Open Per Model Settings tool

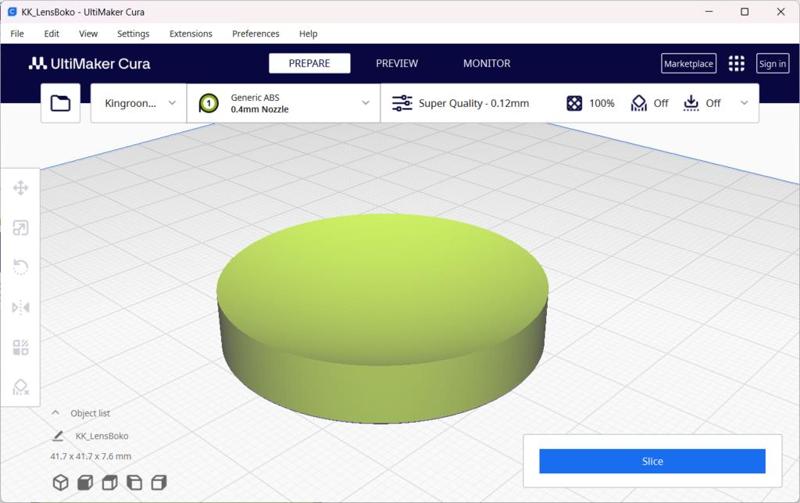coord(20,347)
